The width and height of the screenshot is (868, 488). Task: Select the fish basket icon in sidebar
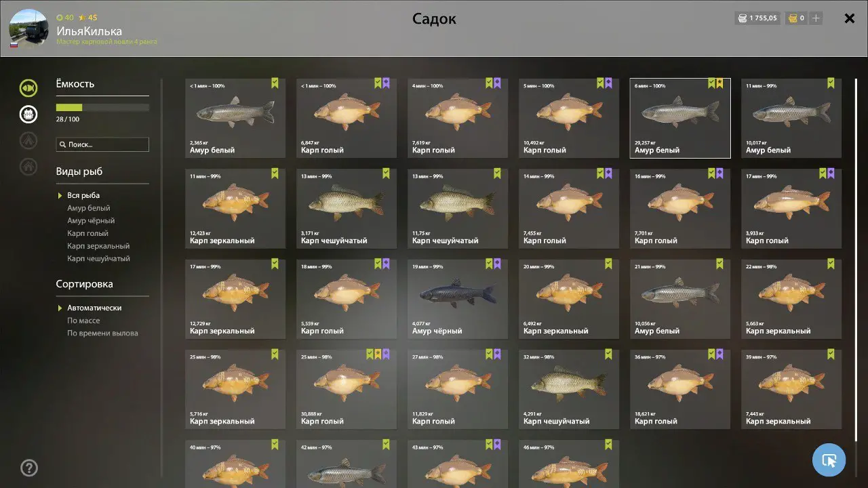pyautogui.click(x=28, y=114)
